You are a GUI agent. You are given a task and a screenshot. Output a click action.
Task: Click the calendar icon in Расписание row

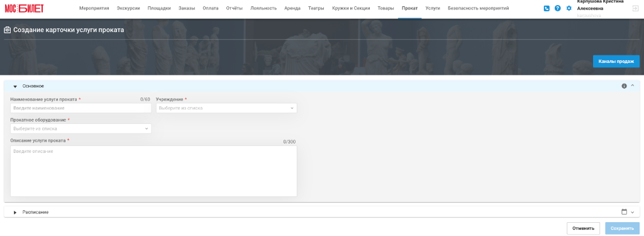point(625,211)
